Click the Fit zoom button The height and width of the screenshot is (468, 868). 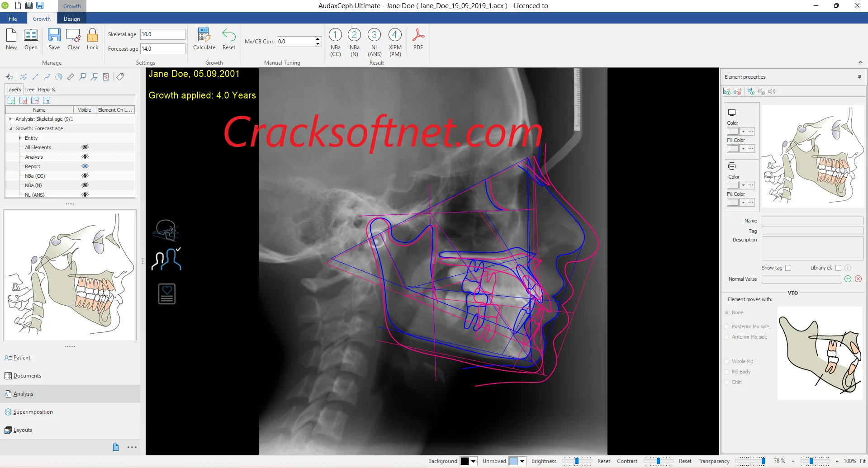pos(863,461)
